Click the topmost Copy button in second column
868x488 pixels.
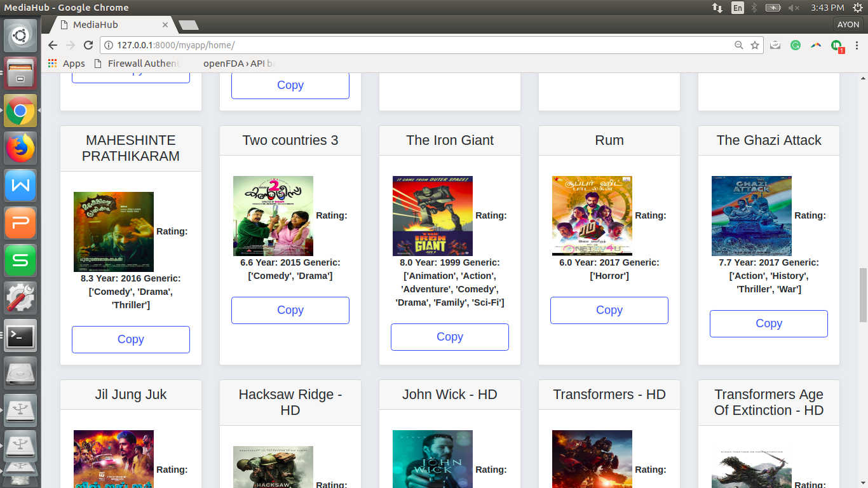click(x=290, y=85)
